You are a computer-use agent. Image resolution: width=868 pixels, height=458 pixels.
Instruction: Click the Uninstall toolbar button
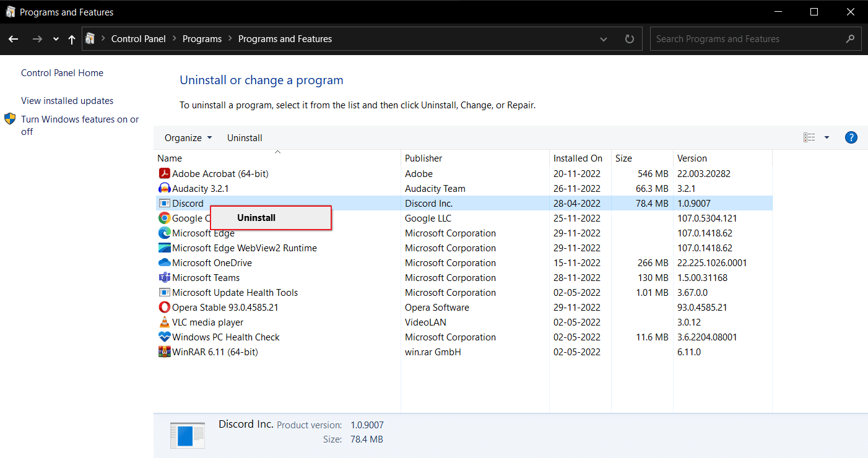click(x=245, y=138)
